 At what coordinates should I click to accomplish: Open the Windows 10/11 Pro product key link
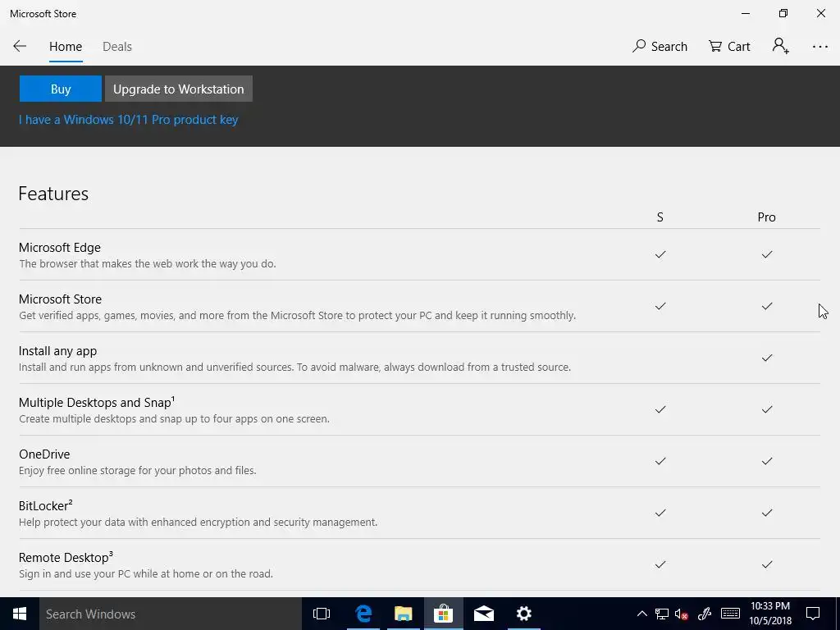point(129,120)
